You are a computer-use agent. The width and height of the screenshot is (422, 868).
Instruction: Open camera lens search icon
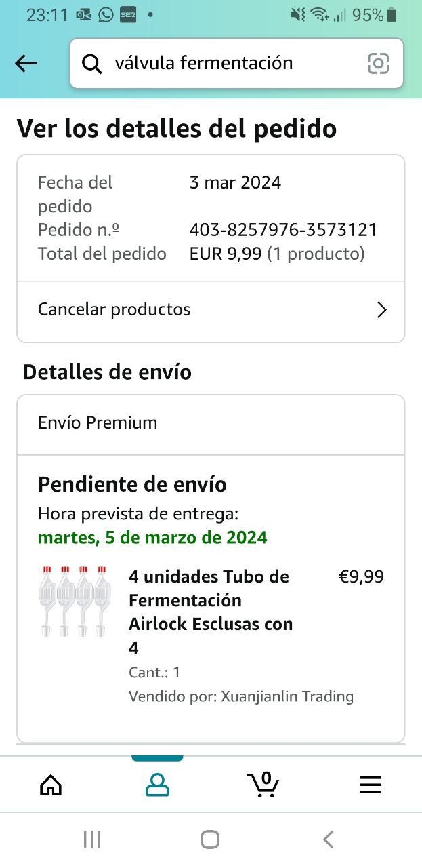coord(378,64)
